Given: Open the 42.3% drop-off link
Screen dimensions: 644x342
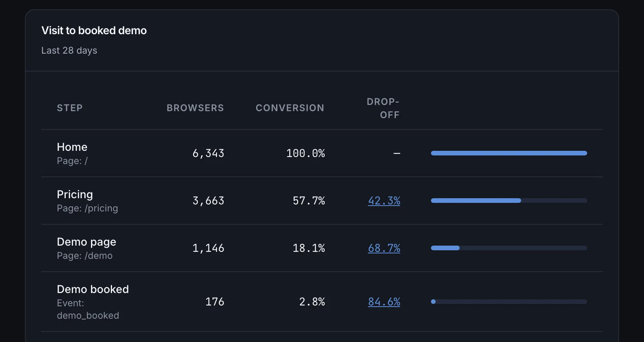Looking at the screenshot, I should point(384,201).
